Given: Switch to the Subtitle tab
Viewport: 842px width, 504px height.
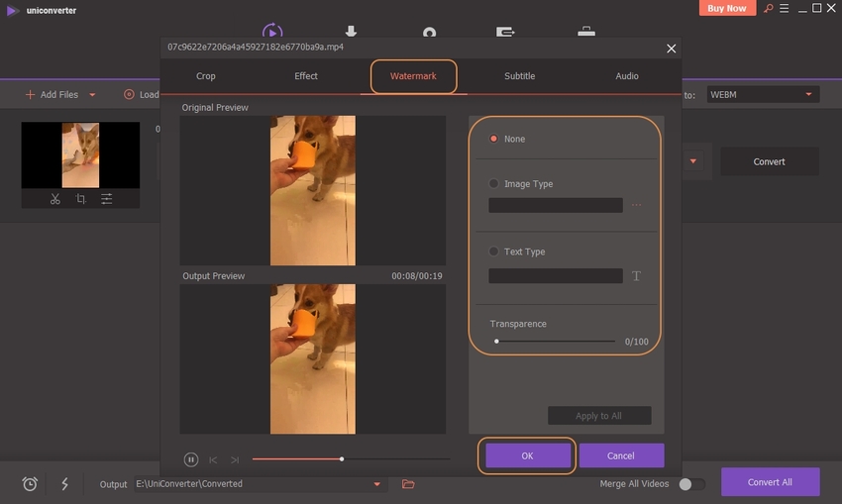Looking at the screenshot, I should click(x=519, y=76).
